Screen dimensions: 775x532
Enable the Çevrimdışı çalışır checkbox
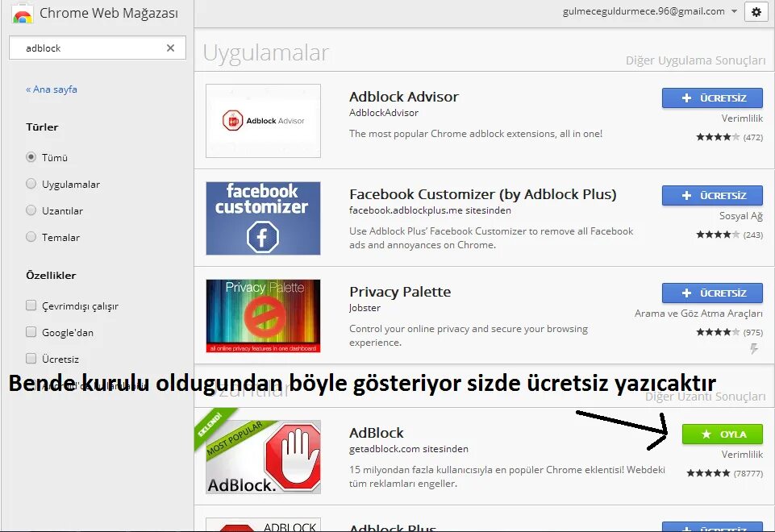click(31, 305)
